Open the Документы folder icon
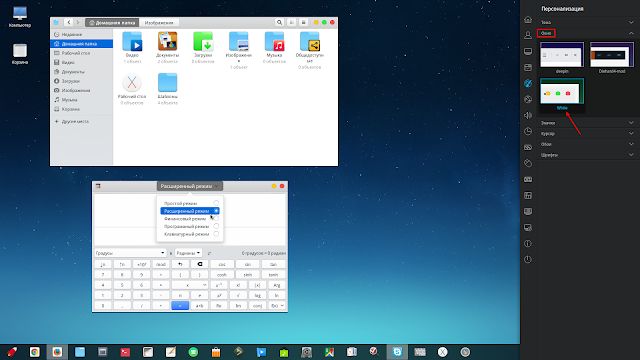The height and width of the screenshot is (360, 640). 167,41
